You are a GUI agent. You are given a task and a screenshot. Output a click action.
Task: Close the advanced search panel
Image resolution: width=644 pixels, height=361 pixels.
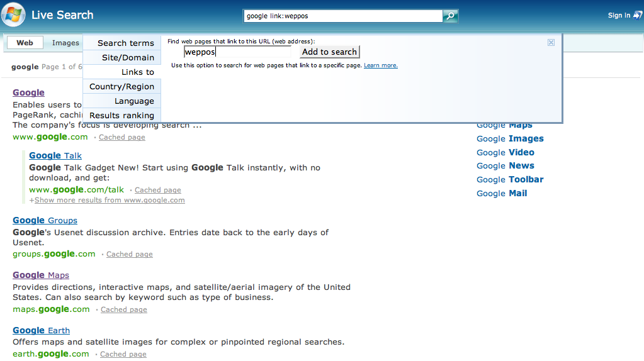click(551, 43)
